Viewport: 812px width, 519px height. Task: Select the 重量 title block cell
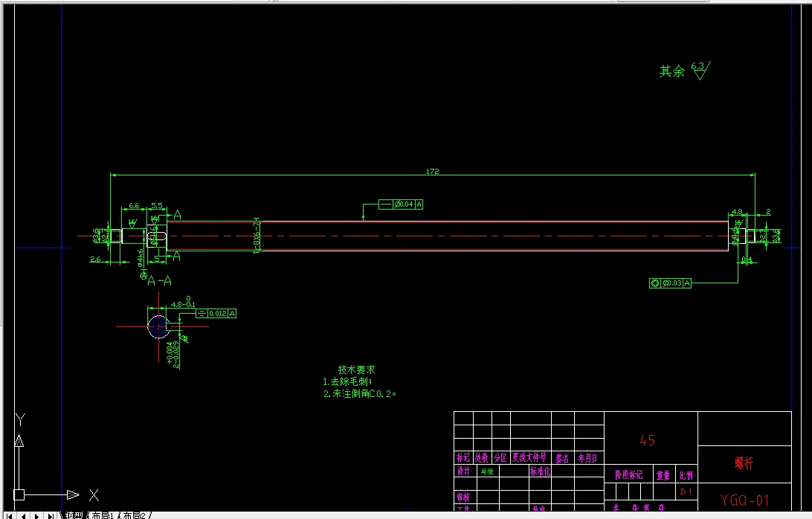click(x=663, y=475)
